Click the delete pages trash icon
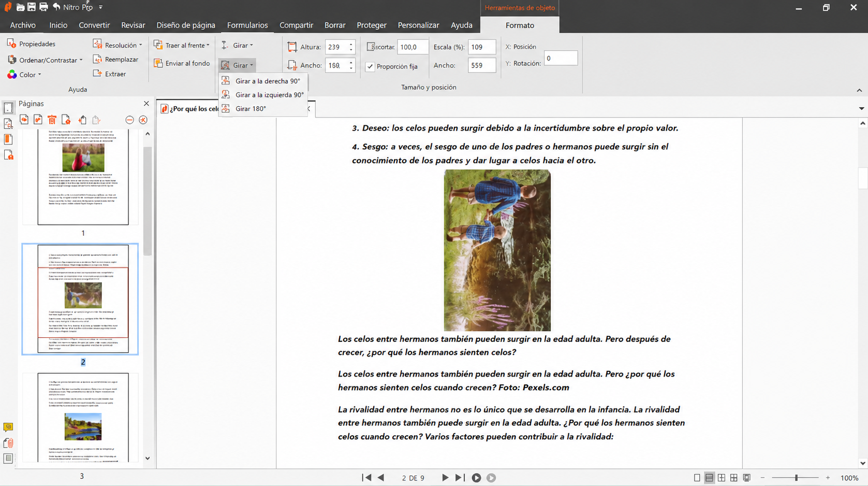This screenshot has height=486, width=868. (x=52, y=120)
